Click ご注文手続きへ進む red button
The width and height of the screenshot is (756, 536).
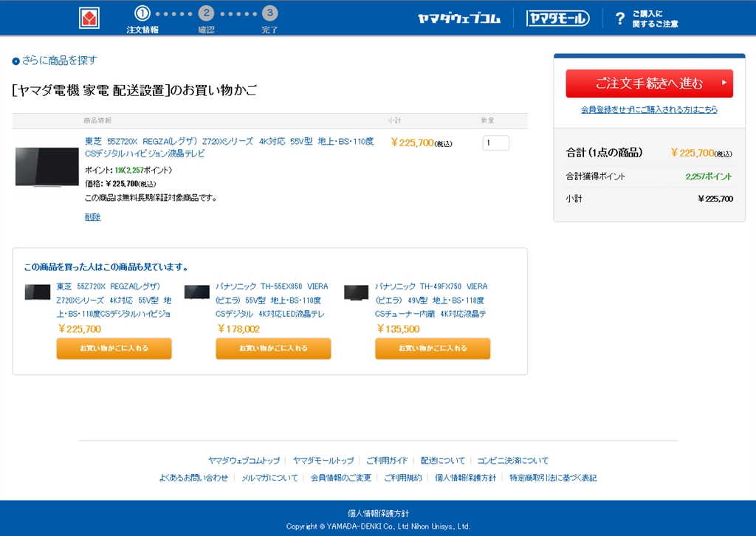(x=650, y=83)
